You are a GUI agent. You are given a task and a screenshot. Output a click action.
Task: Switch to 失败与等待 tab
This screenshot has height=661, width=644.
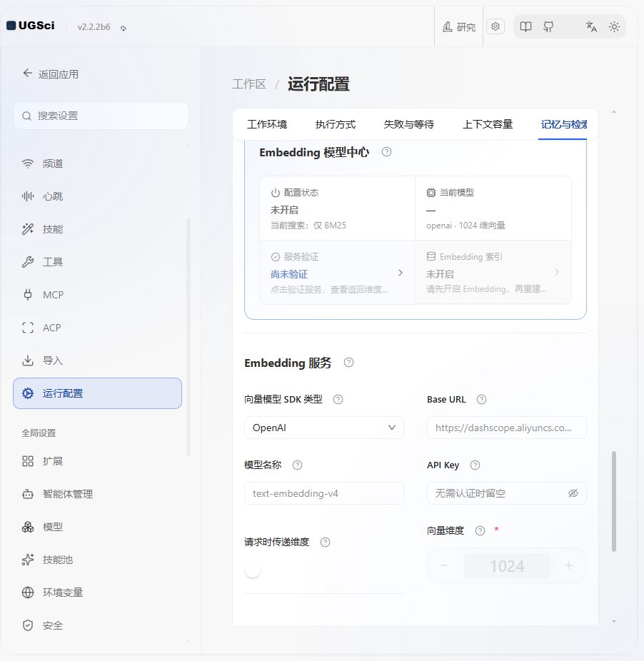(409, 124)
